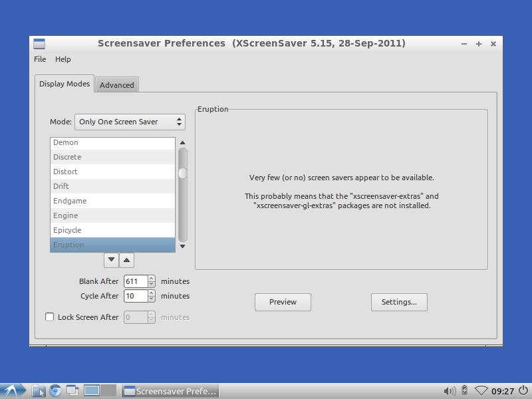Minimize the Screensaver Preferences window

coord(464,44)
